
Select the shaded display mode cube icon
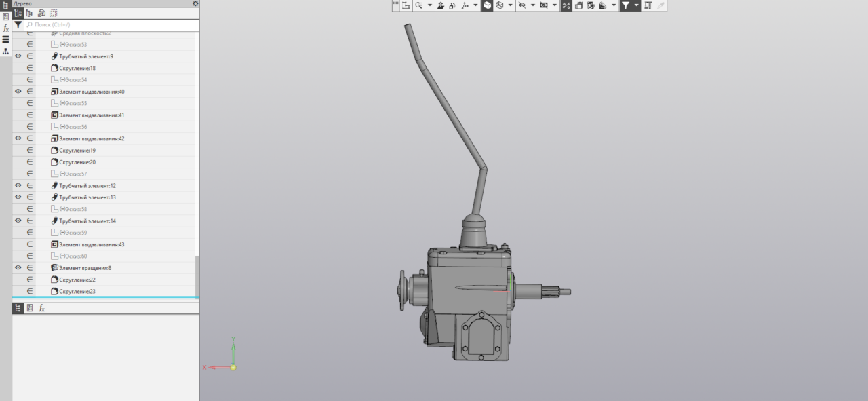(x=487, y=5)
